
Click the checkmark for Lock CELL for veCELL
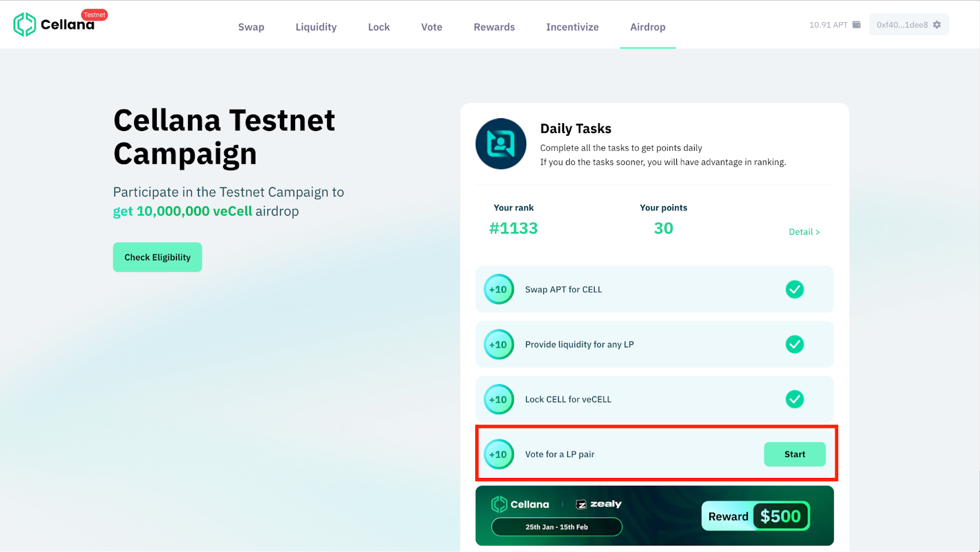pyautogui.click(x=794, y=399)
